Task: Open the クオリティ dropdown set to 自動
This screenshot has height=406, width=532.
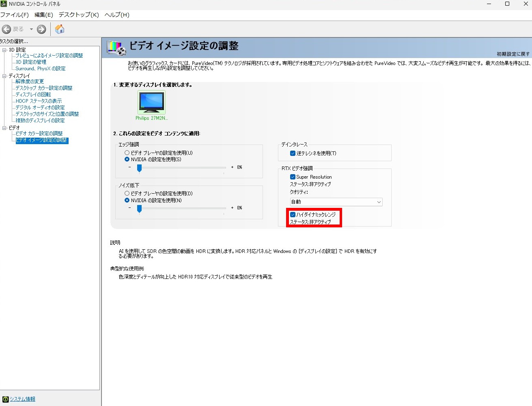Action: tap(336, 202)
